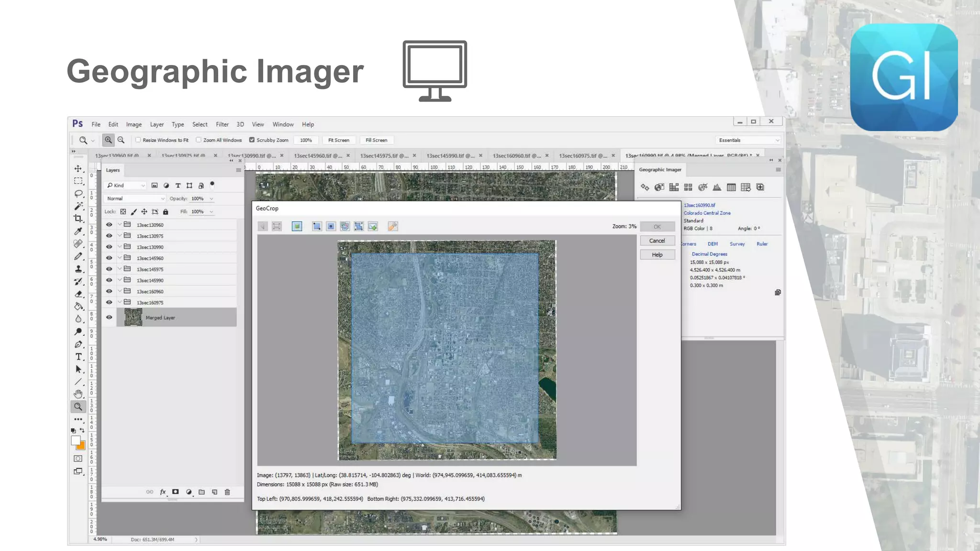Select the Lasso tool

[x=78, y=194]
